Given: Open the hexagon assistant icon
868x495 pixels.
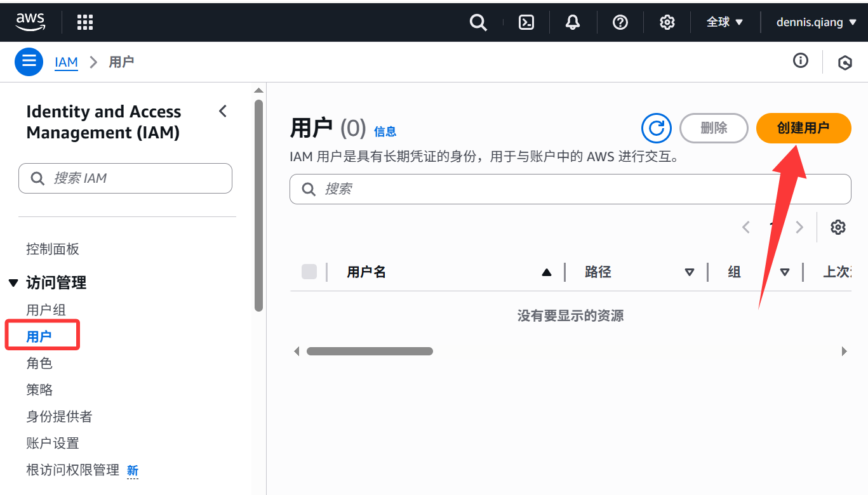Looking at the screenshot, I should click(845, 62).
